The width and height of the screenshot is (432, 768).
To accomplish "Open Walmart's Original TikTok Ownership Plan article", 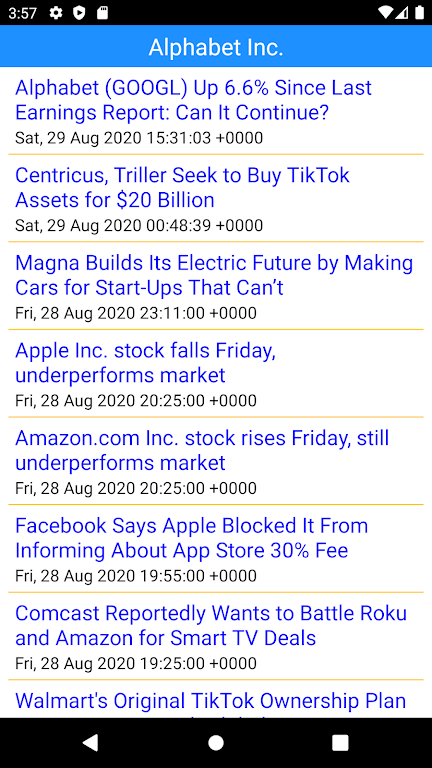I will pyautogui.click(x=216, y=700).
